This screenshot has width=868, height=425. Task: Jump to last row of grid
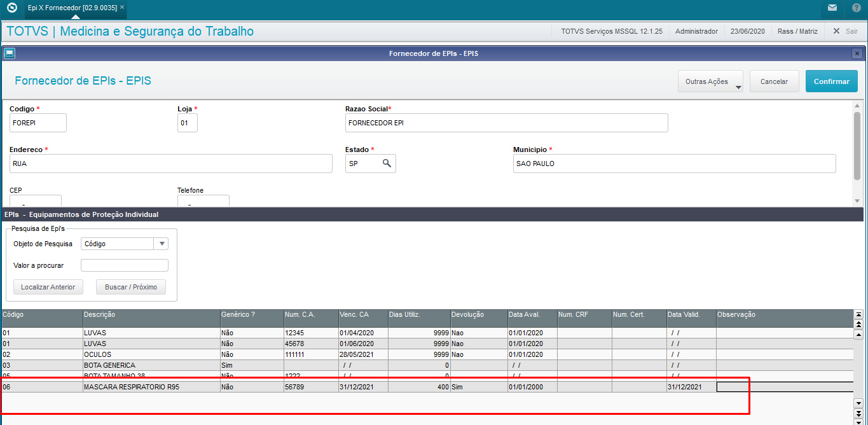point(858,421)
